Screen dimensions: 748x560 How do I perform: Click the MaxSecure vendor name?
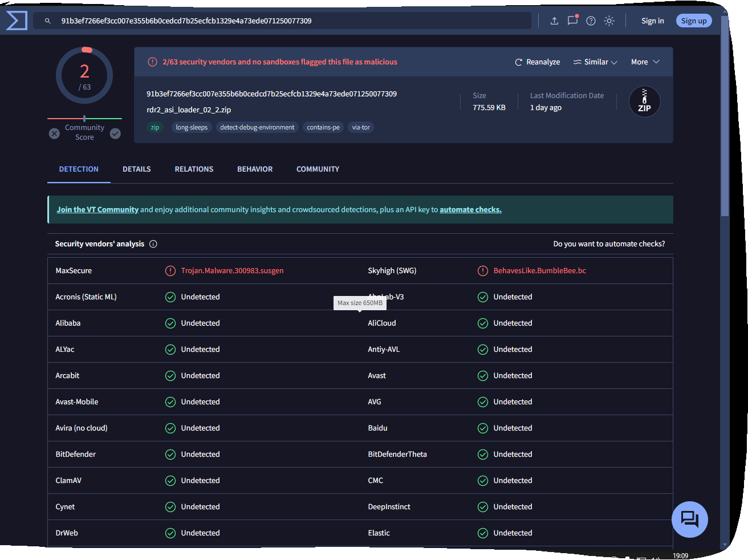[x=74, y=271]
